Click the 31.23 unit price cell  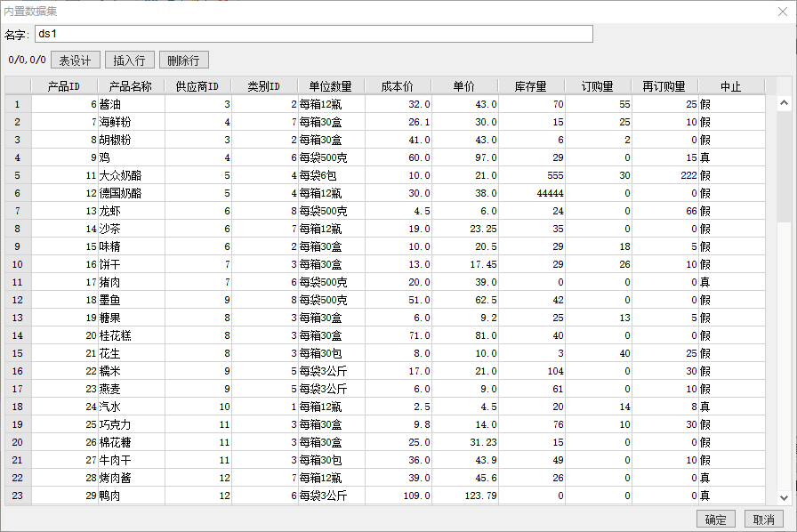[465, 442]
